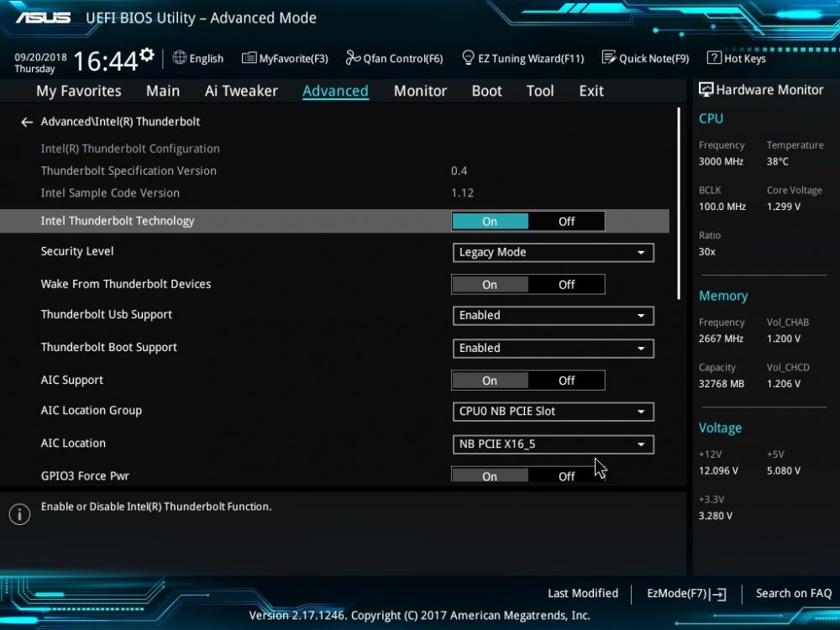This screenshot has height=630, width=840.
Task: Click the info icon beside help text
Action: click(x=20, y=514)
